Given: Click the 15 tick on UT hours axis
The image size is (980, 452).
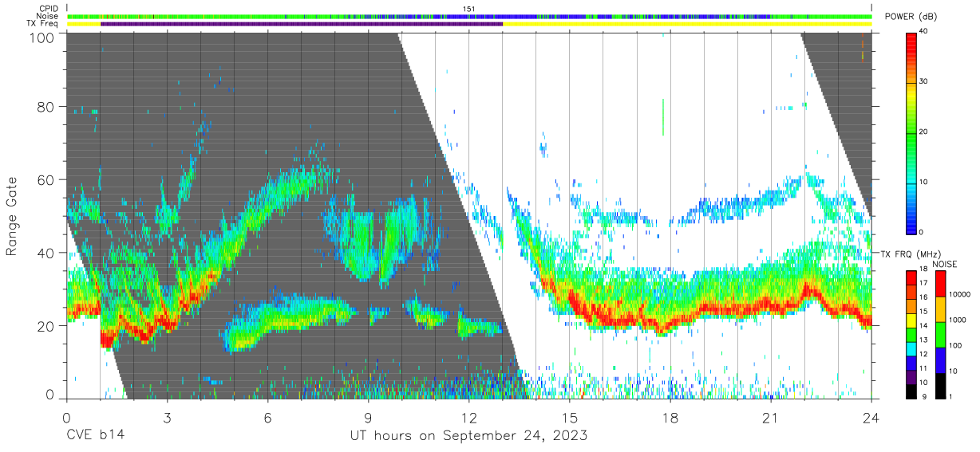Looking at the screenshot, I should (570, 417).
